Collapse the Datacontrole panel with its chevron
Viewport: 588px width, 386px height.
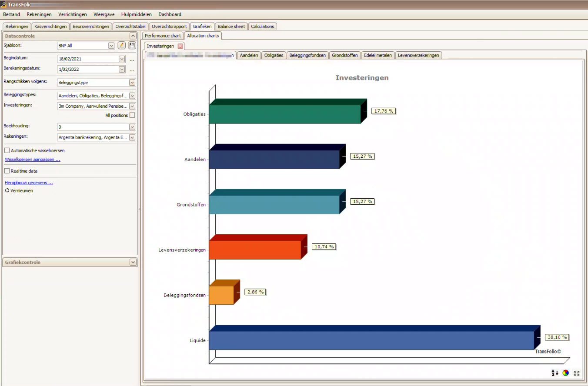(x=133, y=36)
